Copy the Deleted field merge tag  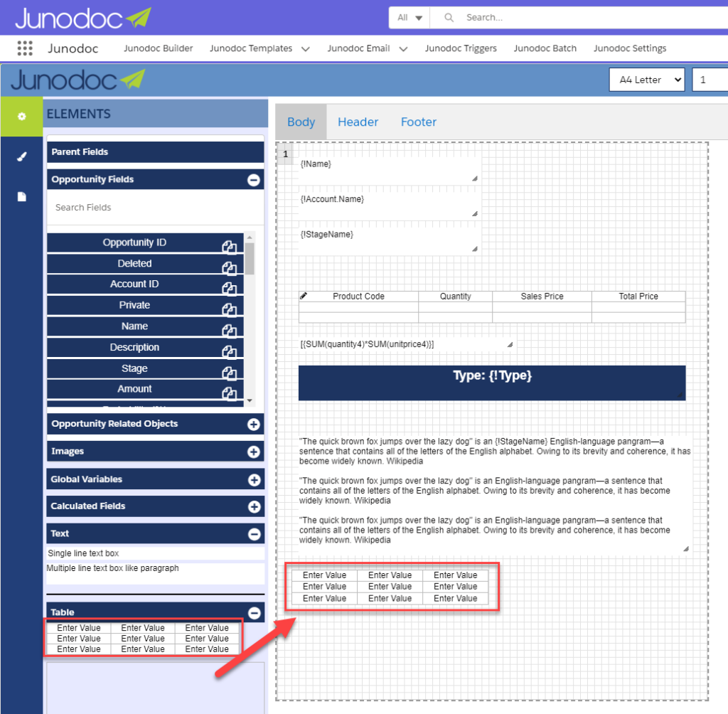pyautogui.click(x=230, y=267)
